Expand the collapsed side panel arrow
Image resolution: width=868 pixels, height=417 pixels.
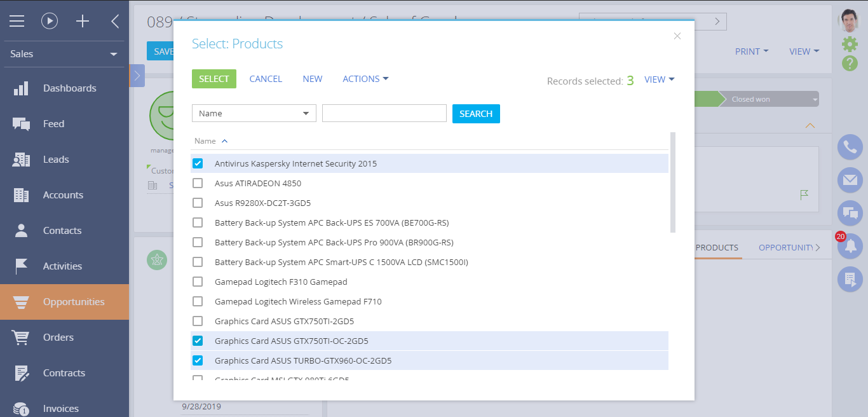click(137, 76)
